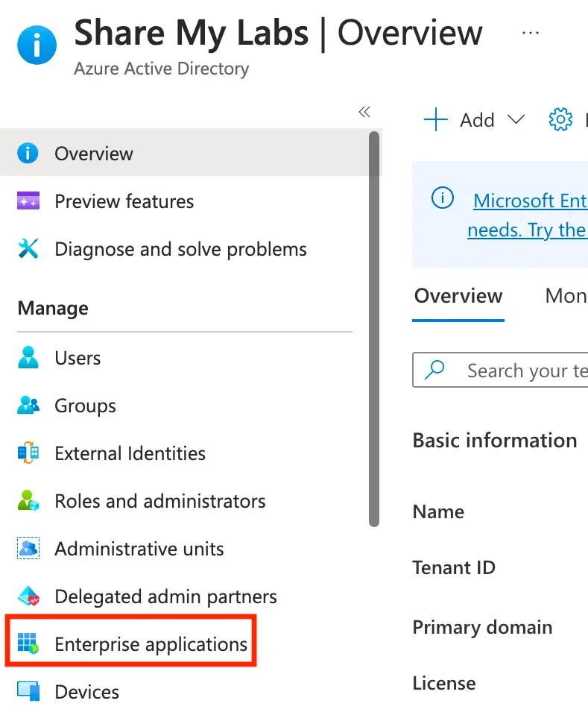Click the Enterprise applications grid icon
Image resolution: width=588 pixels, height=718 pixels.
point(28,644)
